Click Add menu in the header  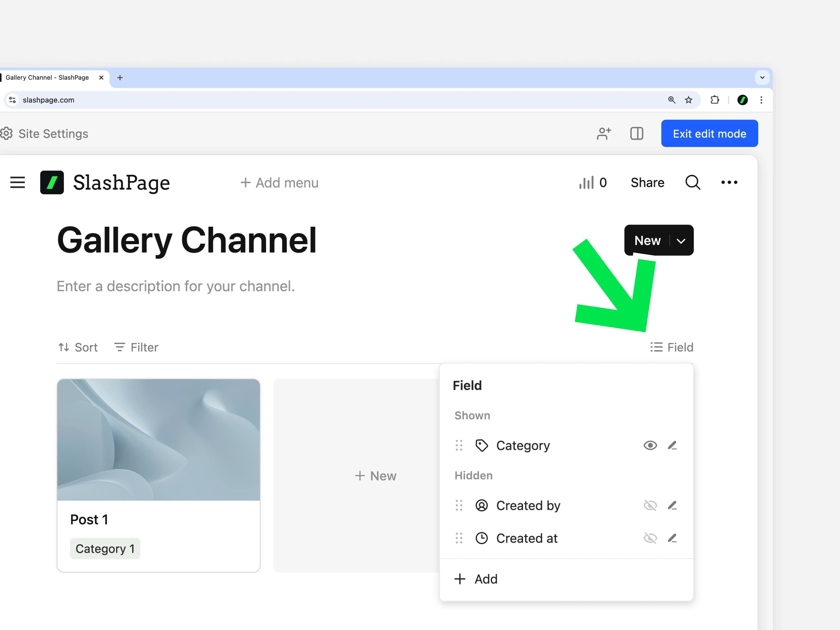point(279,183)
